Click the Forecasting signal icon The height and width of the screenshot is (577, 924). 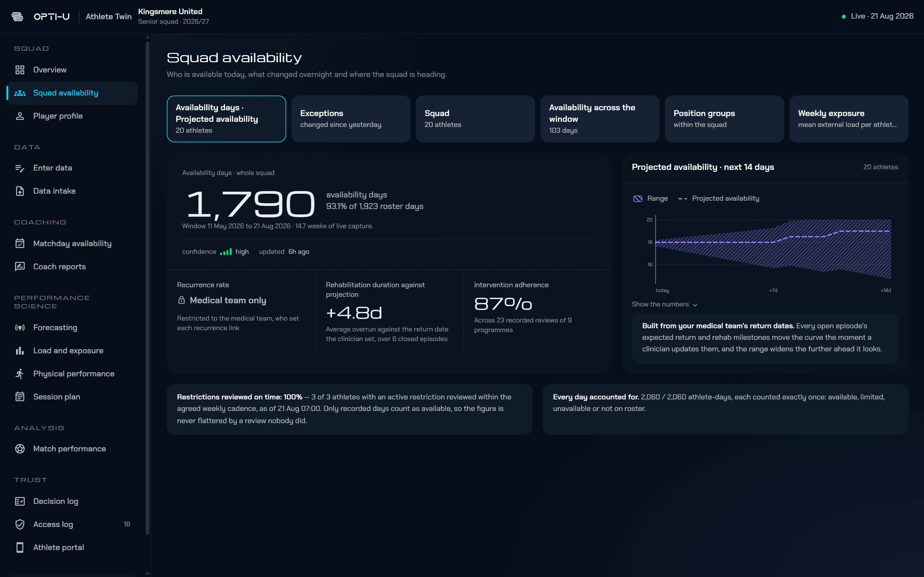click(x=20, y=327)
